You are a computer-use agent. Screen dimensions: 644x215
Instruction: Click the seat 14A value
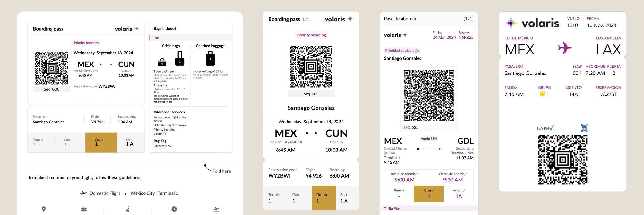573,94
